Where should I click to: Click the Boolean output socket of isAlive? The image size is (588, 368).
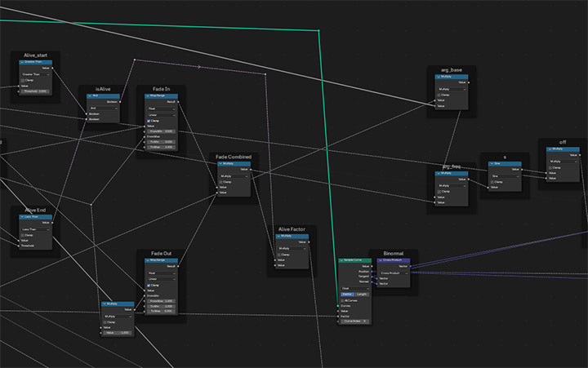click(x=121, y=101)
